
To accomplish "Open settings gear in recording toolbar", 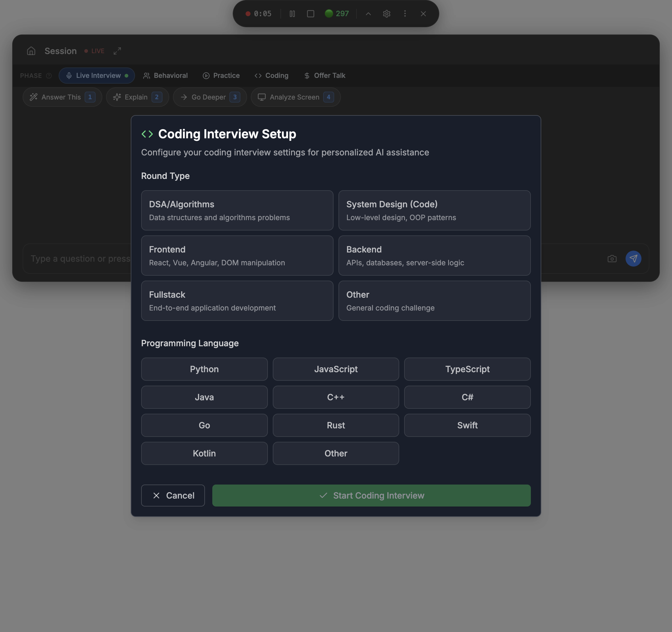I will pos(387,14).
